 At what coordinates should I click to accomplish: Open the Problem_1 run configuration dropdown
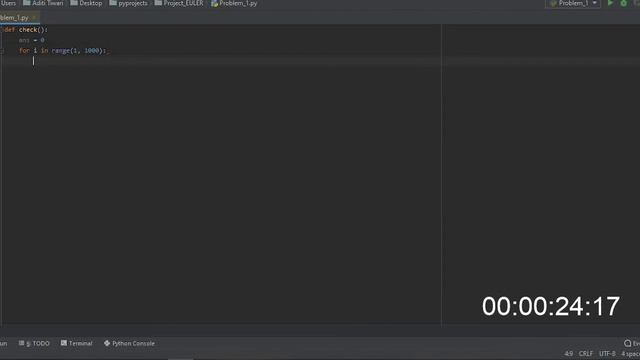point(573,3)
